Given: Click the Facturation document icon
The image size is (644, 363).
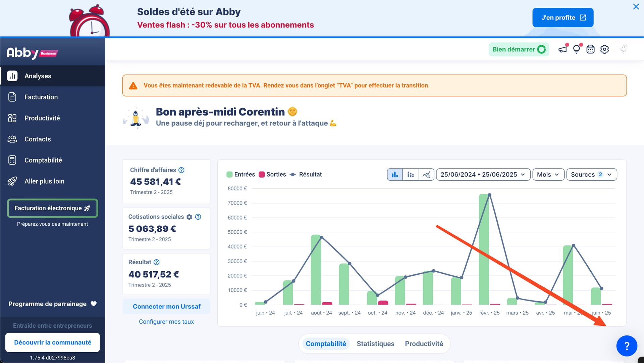Looking at the screenshot, I should point(12,97).
